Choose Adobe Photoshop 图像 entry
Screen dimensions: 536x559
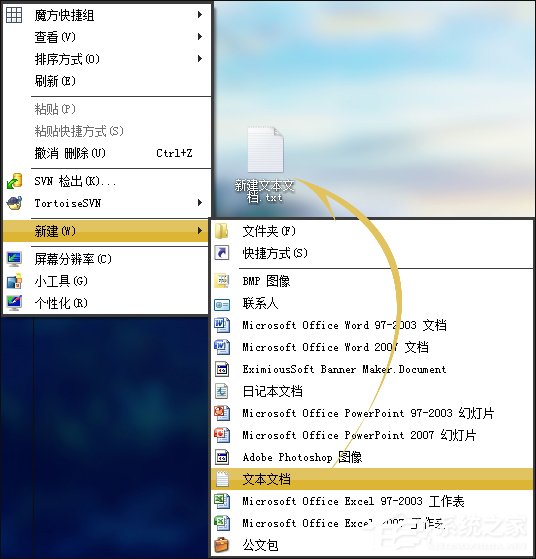click(x=372, y=457)
